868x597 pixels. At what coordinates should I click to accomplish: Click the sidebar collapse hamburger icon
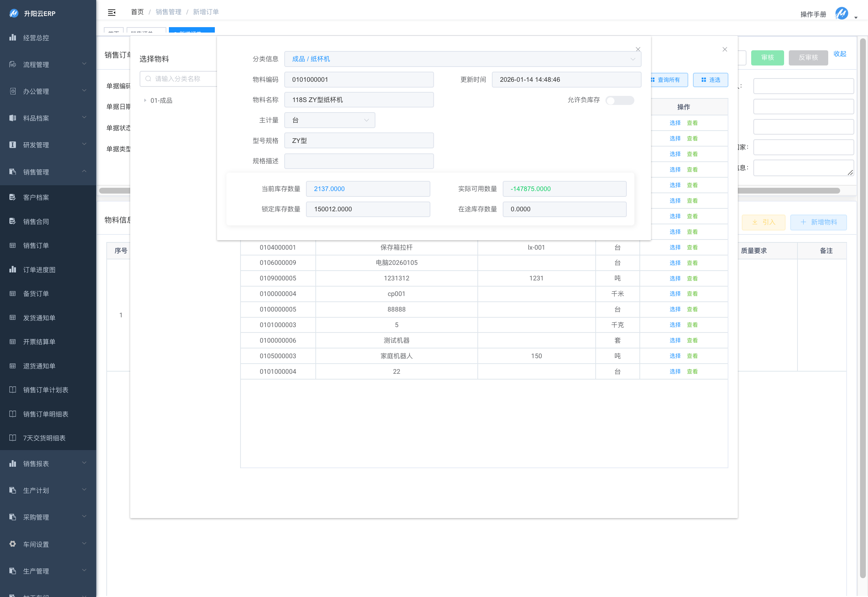[x=111, y=12]
